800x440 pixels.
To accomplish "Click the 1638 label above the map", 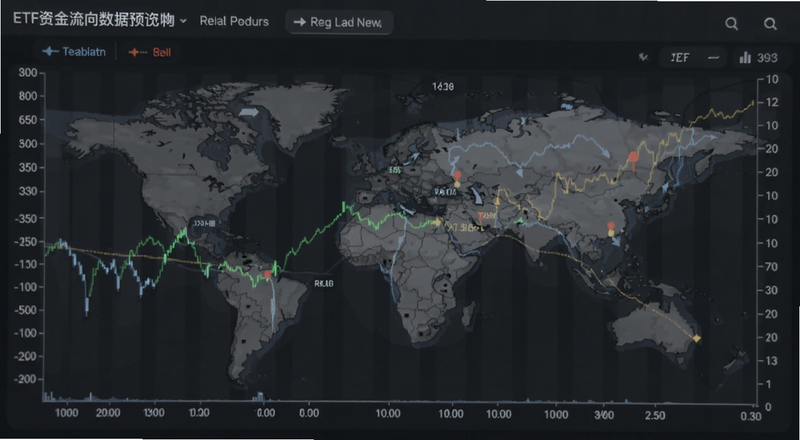I will pos(443,87).
